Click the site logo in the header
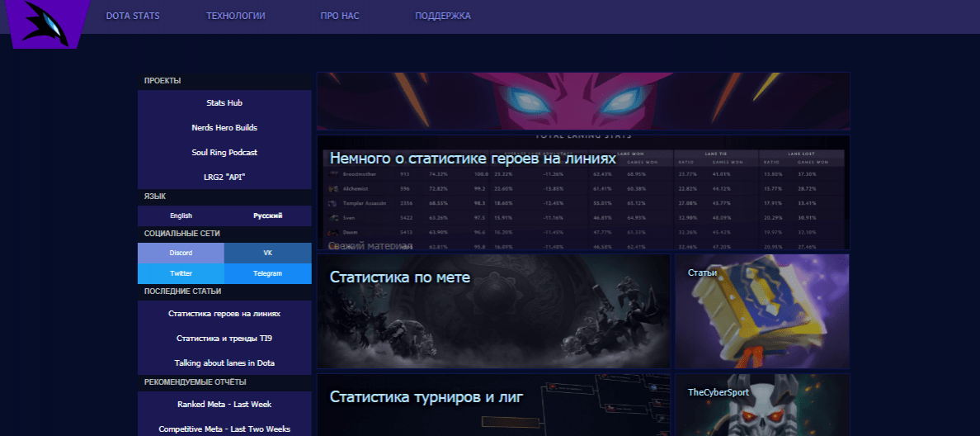Image resolution: width=980 pixels, height=436 pixels. (x=47, y=24)
